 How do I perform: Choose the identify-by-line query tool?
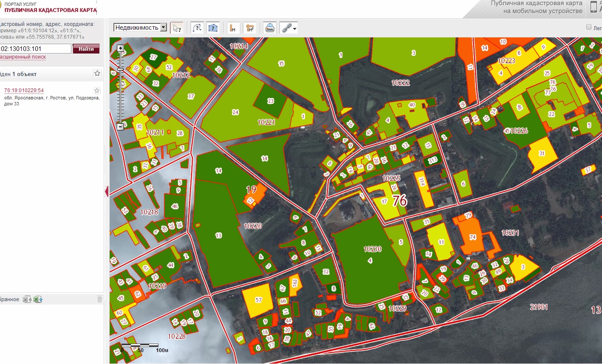196,28
